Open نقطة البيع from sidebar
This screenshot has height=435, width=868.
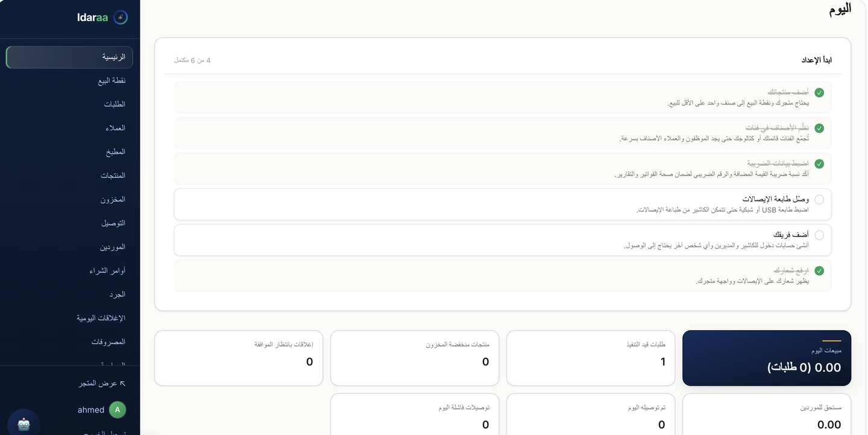pyautogui.click(x=69, y=81)
